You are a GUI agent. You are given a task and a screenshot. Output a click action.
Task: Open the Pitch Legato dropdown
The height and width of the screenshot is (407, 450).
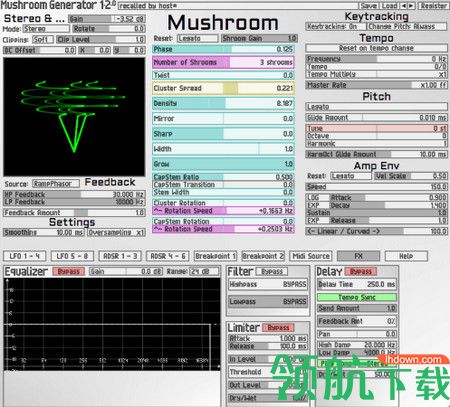pyautogui.click(x=376, y=107)
